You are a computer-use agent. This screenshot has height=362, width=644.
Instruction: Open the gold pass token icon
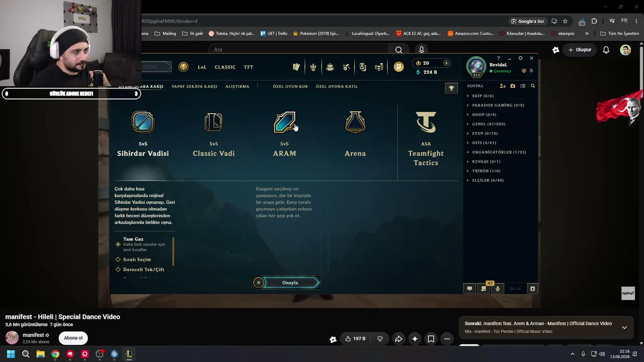click(399, 67)
